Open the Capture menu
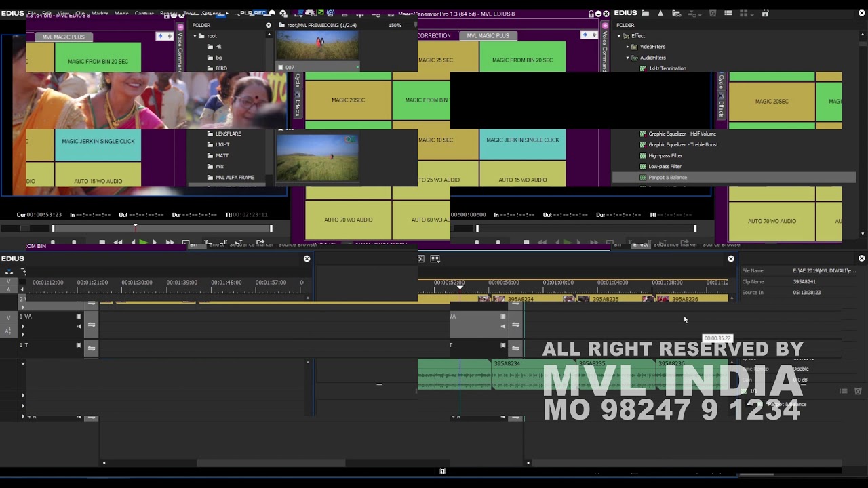This screenshot has height=488, width=868. pos(144,14)
